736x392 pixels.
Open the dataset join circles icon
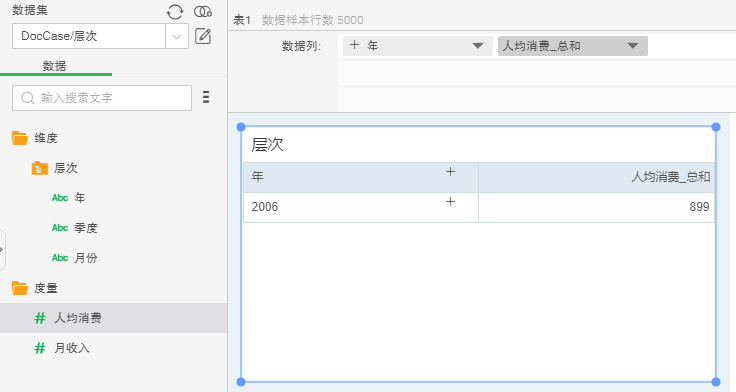tap(203, 12)
